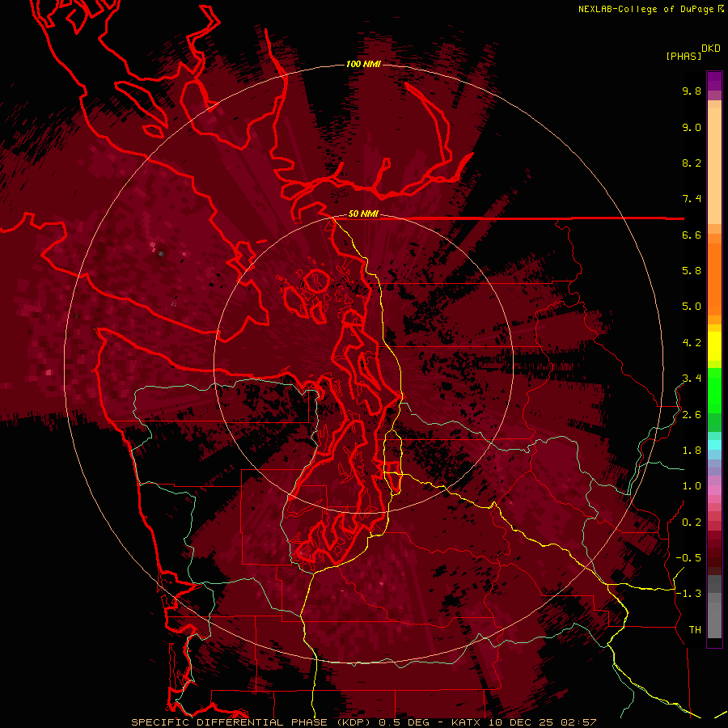Click the TH label on the scale

tap(695, 630)
